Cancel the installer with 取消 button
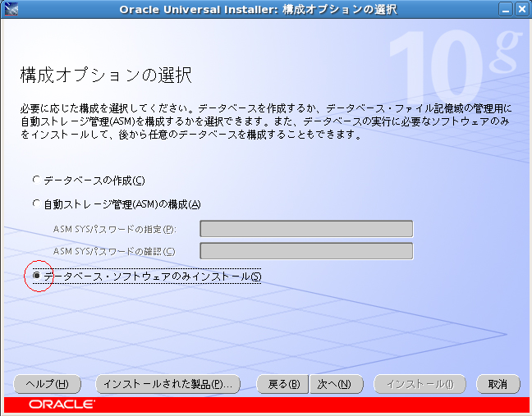 498,384
